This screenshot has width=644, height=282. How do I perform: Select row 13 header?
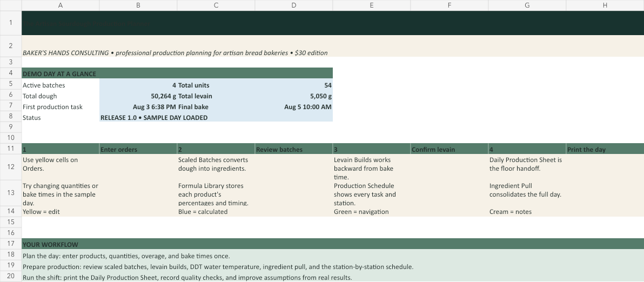coord(11,193)
